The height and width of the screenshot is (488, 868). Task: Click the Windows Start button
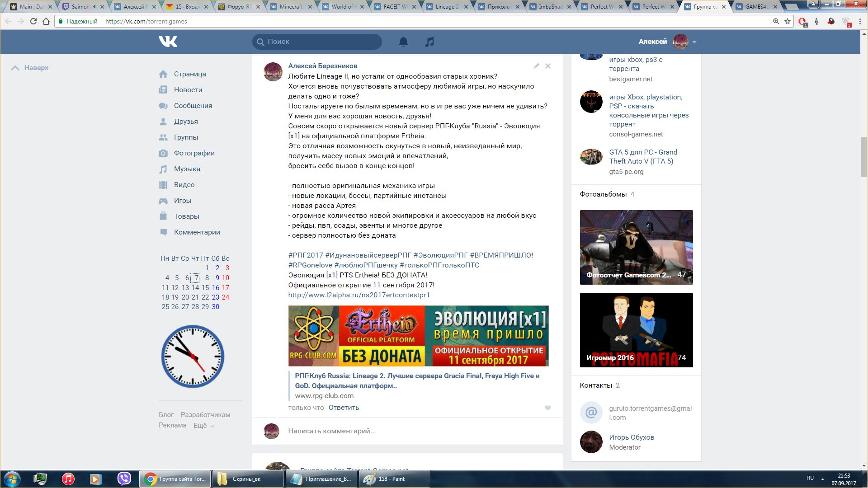[12, 479]
